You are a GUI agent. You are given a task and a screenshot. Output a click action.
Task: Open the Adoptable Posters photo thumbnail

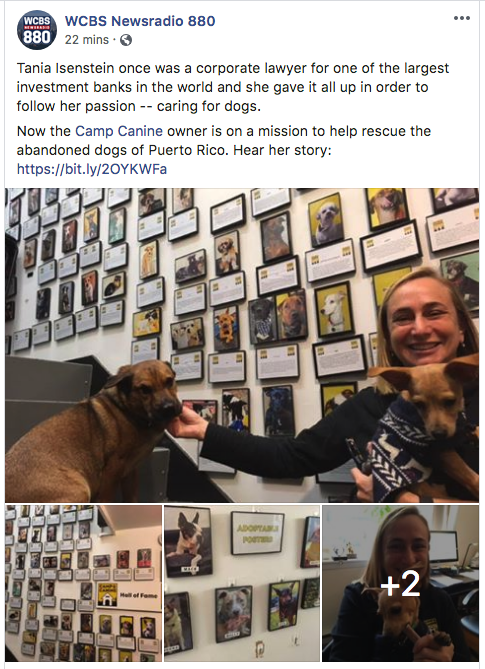[x=242, y=583]
